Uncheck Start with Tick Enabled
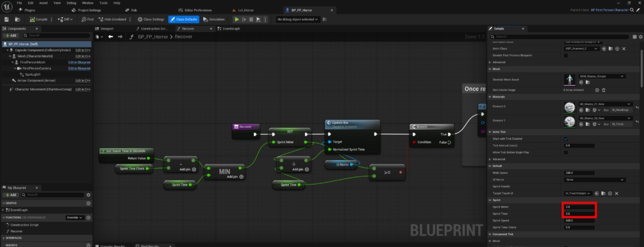Screen dimensions: 644x247 566,139
